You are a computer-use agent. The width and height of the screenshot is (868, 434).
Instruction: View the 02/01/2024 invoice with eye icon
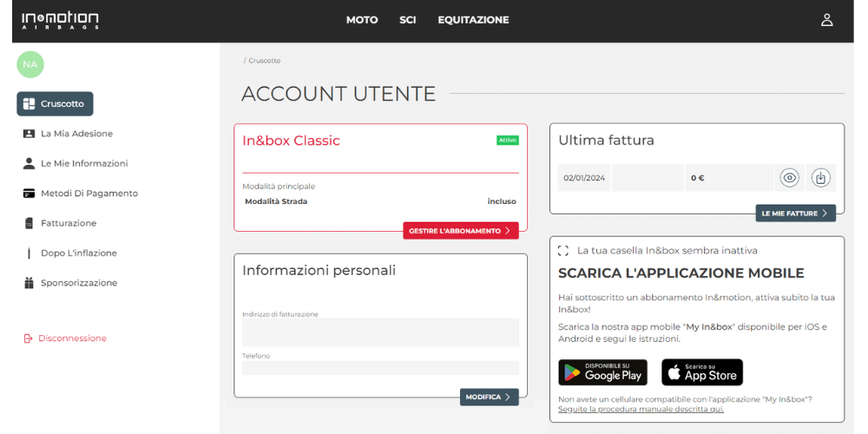point(789,178)
